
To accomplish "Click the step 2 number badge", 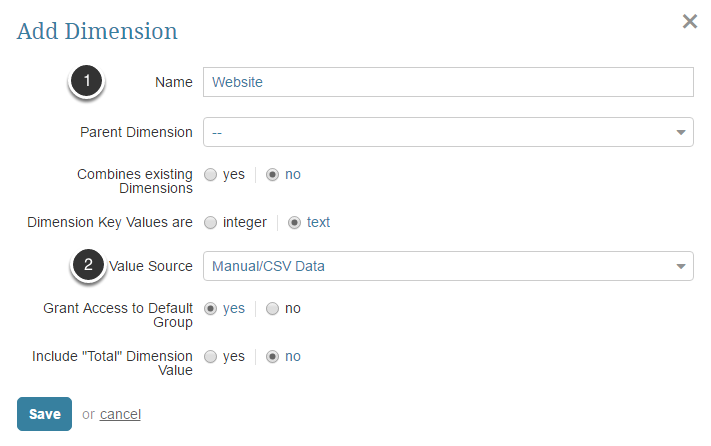I will tap(88, 266).
